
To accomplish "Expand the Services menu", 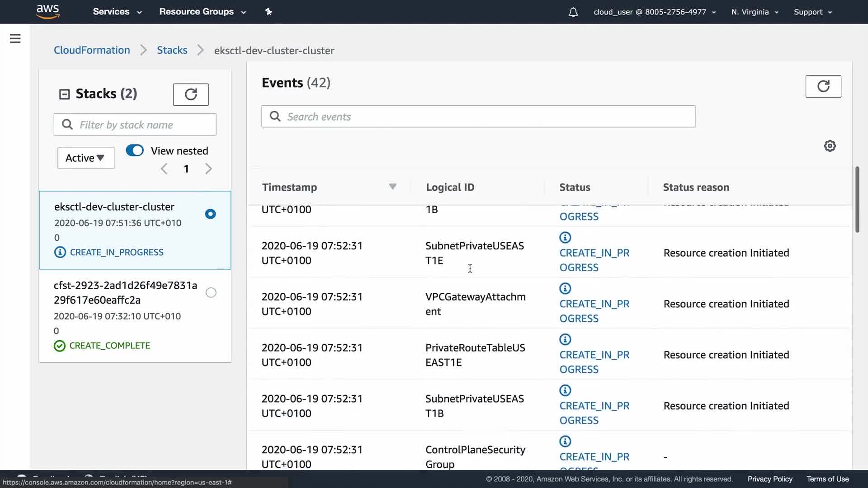I will (x=117, y=12).
